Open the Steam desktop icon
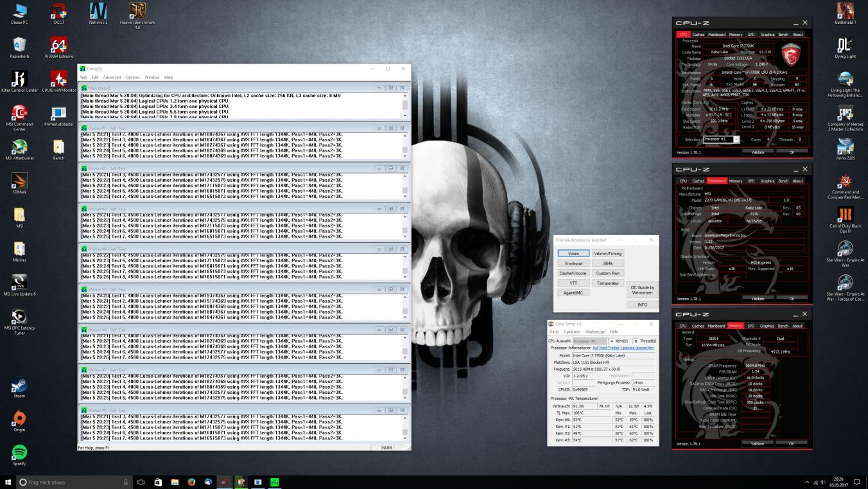Screen dimensions: 868x489 point(19,385)
